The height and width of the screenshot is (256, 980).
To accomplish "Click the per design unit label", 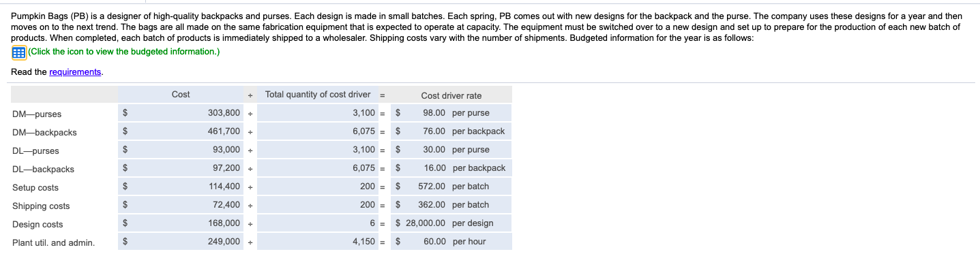I will [x=473, y=223].
